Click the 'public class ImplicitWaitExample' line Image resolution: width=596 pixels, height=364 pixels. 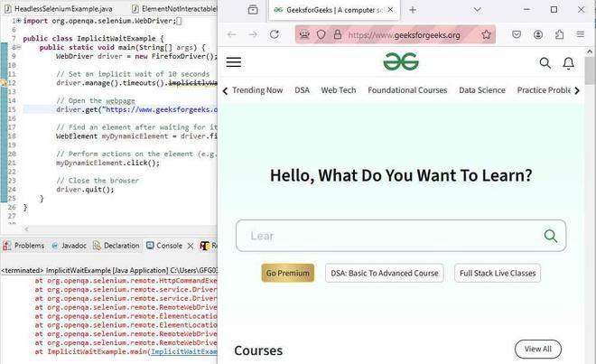(93, 39)
